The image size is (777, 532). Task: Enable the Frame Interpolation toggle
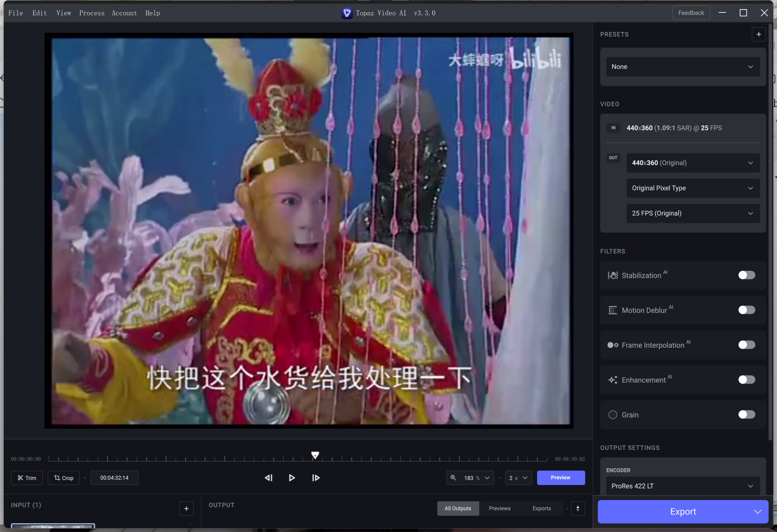(746, 345)
